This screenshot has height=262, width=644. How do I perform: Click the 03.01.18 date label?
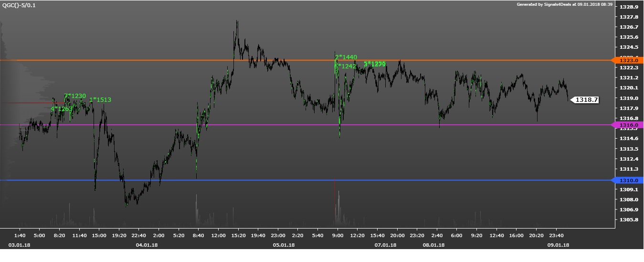tap(19, 245)
